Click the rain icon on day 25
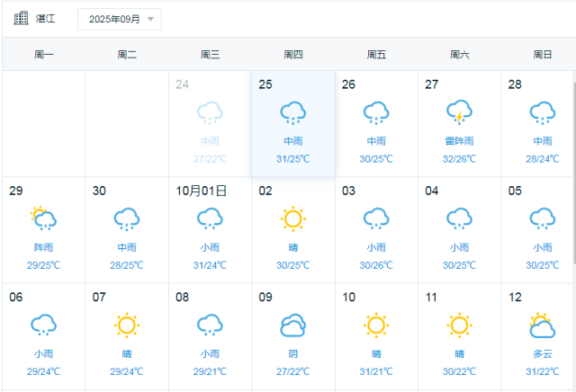 292,113
